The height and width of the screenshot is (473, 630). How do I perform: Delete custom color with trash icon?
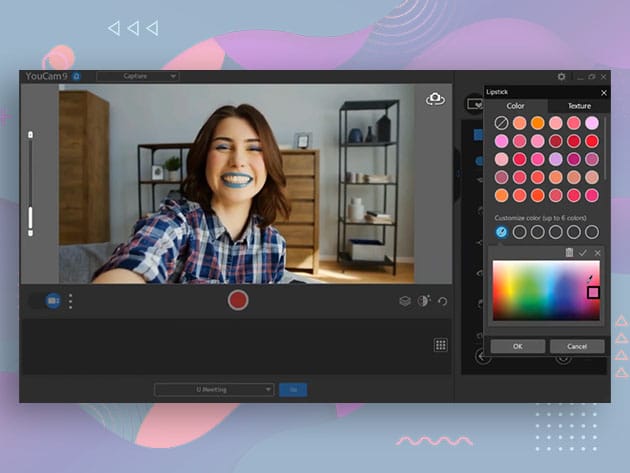point(569,253)
